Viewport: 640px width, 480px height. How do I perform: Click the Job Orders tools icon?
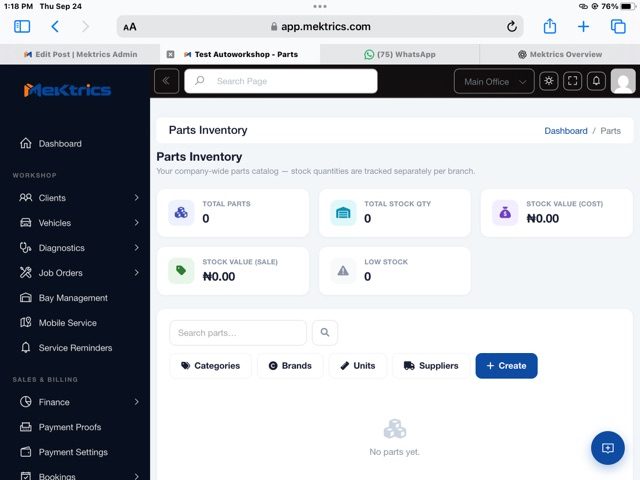click(x=25, y=273)
